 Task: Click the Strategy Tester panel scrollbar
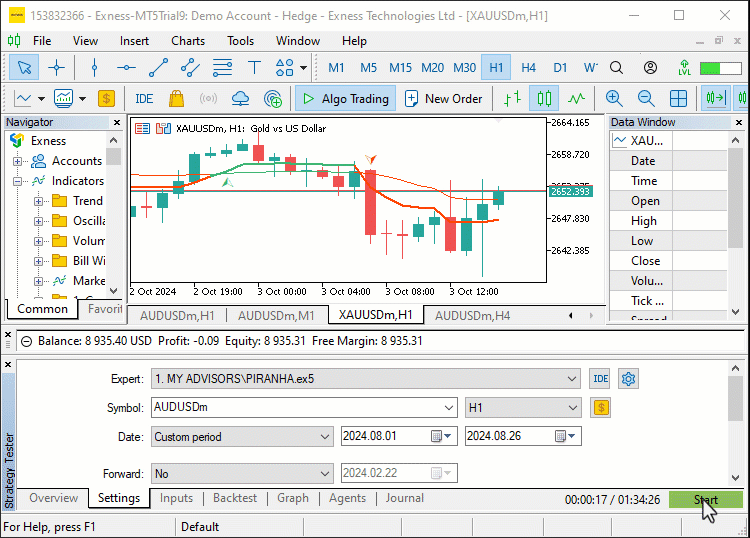pyautogui.click(x=736, y=398)
